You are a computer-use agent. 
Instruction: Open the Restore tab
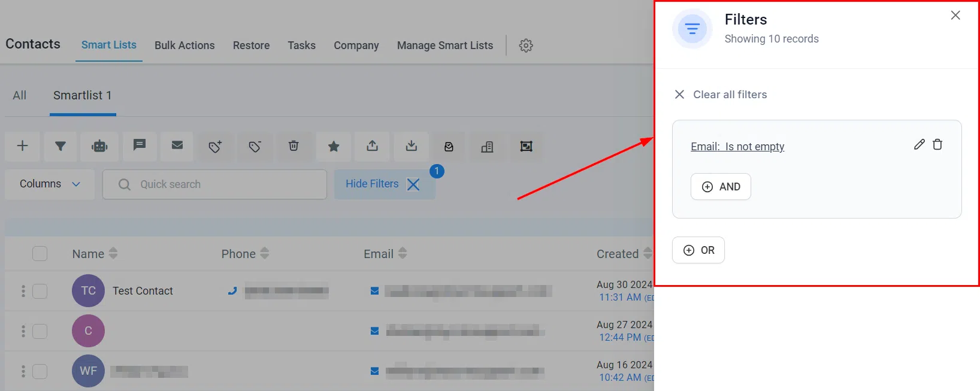tap(251, 46)
